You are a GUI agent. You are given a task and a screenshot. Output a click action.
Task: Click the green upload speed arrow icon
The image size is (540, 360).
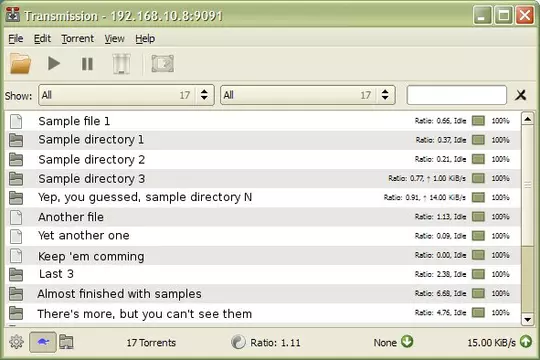tap(526, 342)
